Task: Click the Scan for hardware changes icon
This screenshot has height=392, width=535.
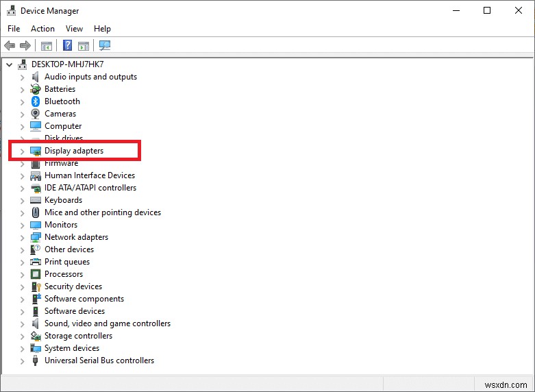Action: (x=105, y=45)
